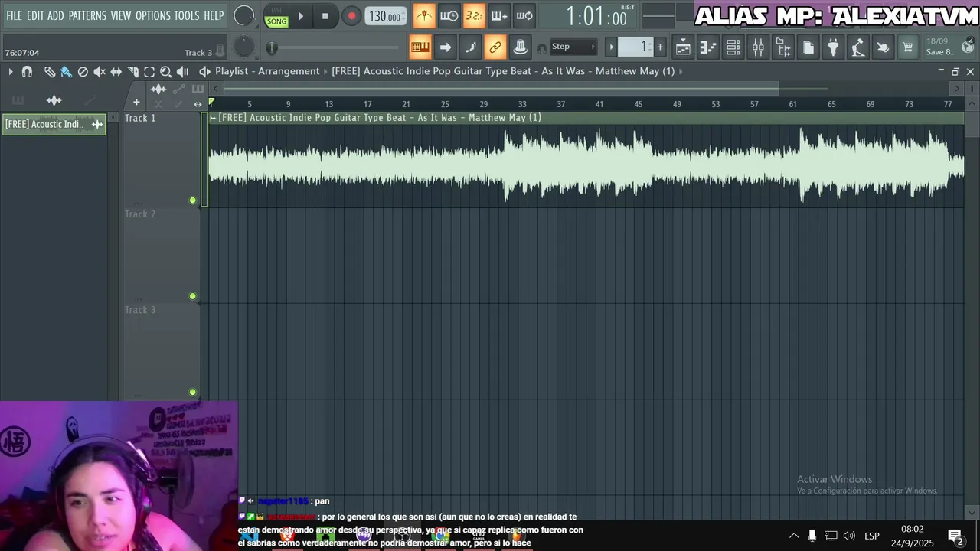Toggle overdub blend recording
The image size is (980, 551).
point(499,16)
